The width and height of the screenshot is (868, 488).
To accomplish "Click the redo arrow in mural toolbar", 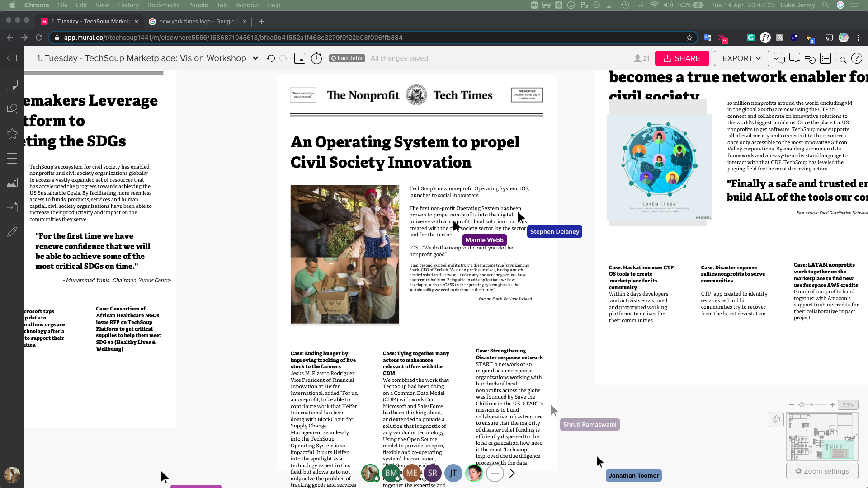I will (283, 58).
